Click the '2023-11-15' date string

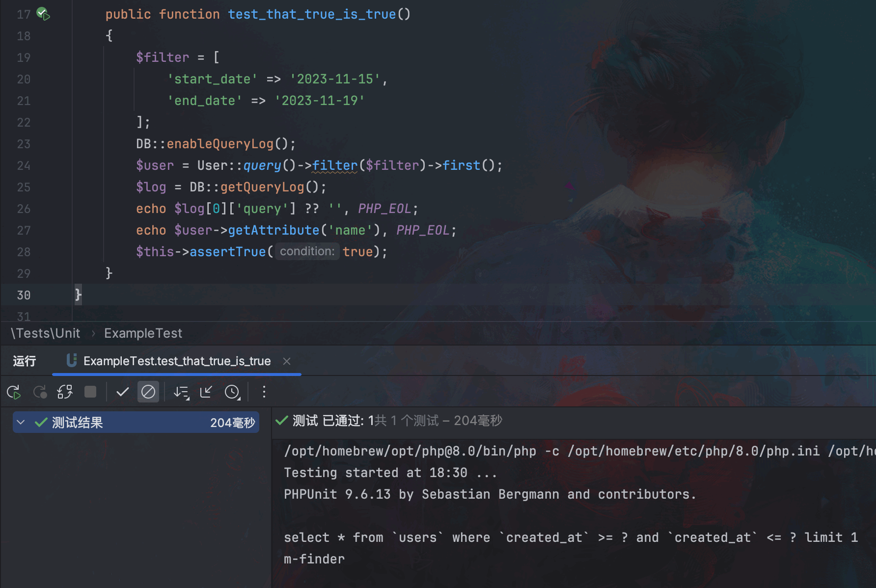335,79
